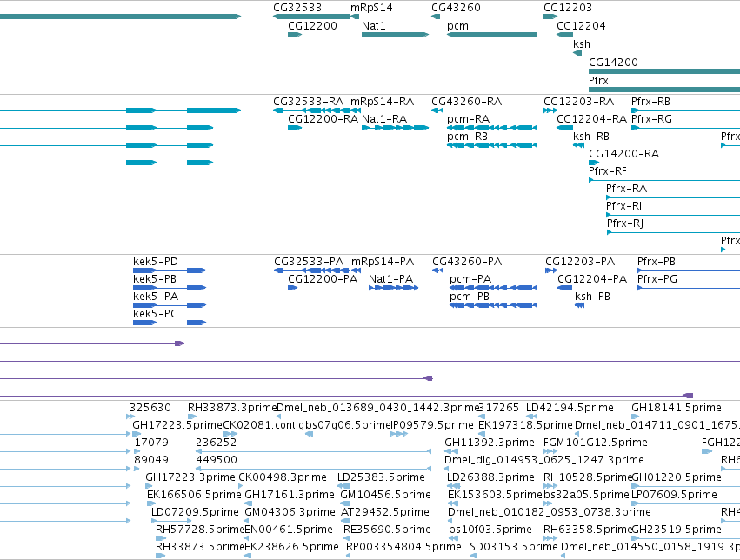This screenshot has height=560, width=740.
Task: Select protein kek5-PD
Action: [156, 262]
